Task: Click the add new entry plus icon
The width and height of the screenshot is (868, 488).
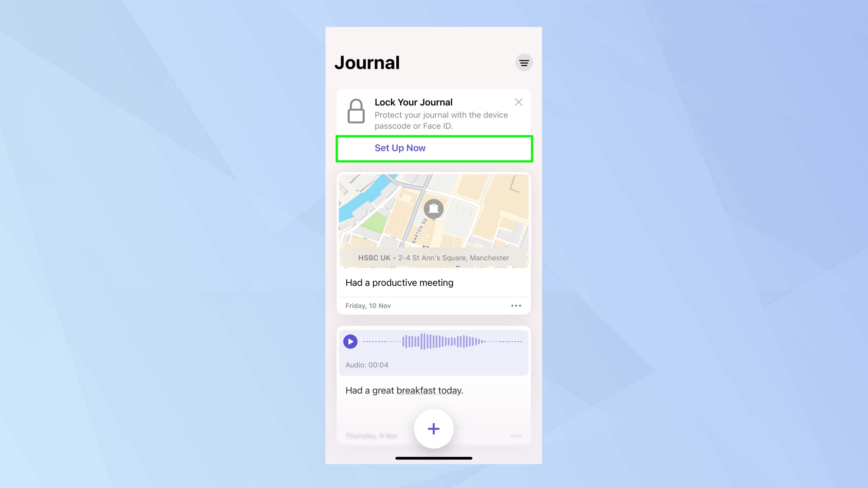Action: (434, 429)
